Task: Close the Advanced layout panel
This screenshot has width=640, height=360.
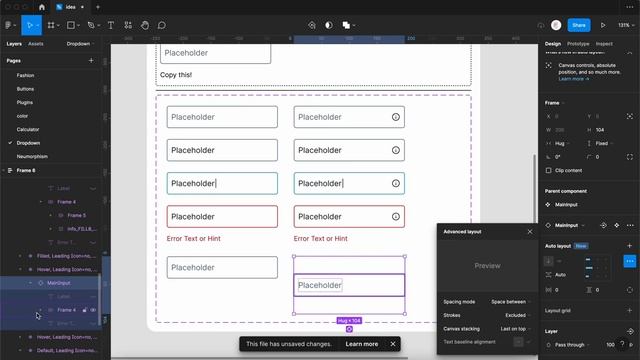Action: (530, 232)
